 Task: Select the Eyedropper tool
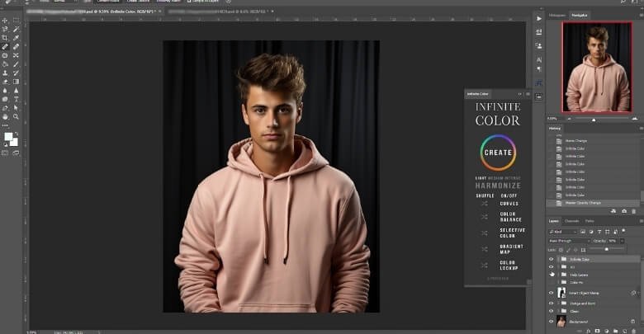[x=16, y=38]
